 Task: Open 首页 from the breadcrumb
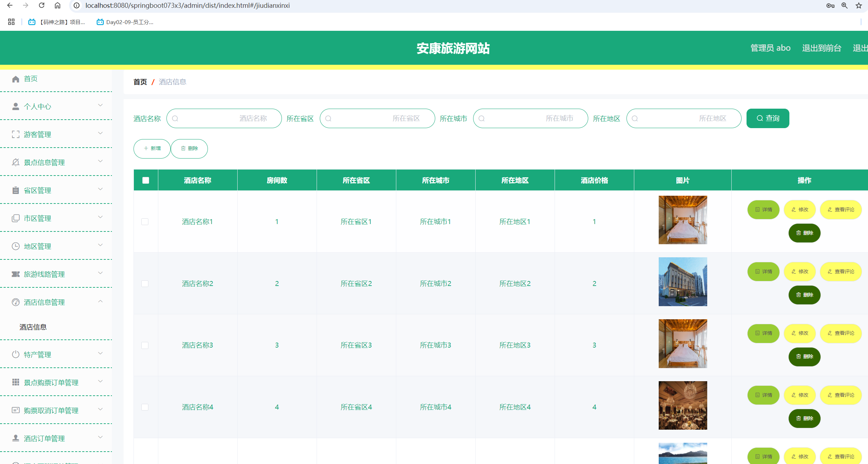coord(140,82)
